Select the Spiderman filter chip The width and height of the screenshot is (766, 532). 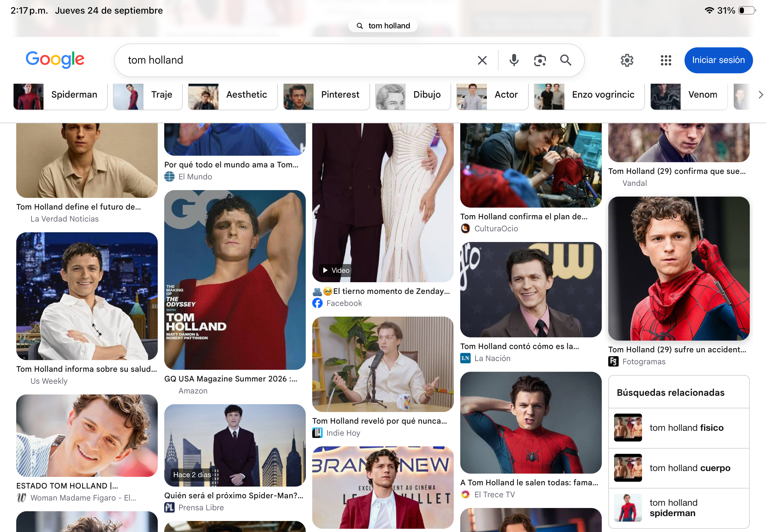60,96
